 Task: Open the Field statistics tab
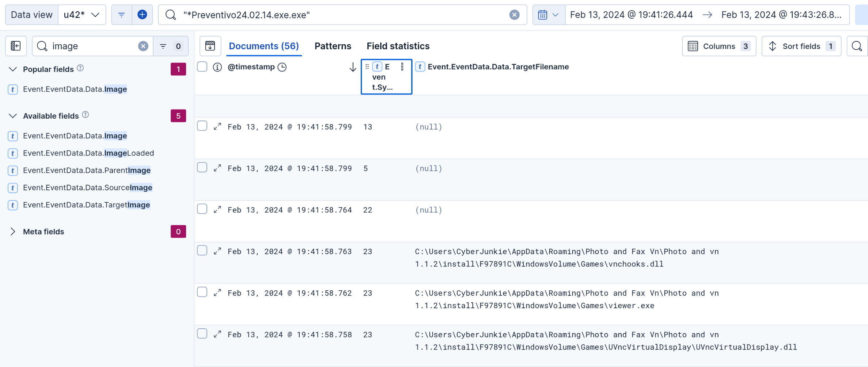point(398,46)
